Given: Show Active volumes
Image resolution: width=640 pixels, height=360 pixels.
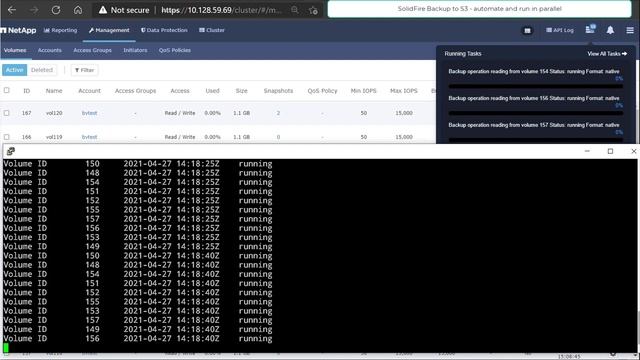Looking at the screenshot, I should [14, 70].
